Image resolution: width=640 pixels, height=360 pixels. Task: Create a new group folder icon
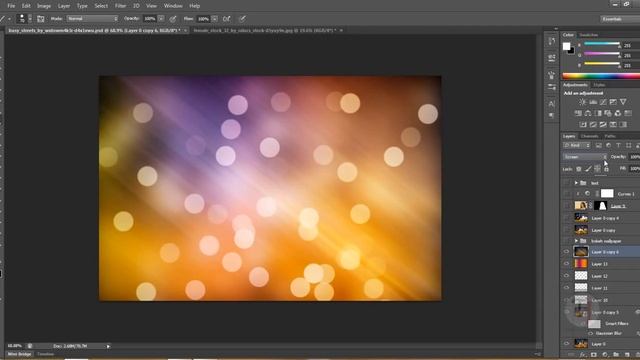pyautogui.click(x=616, y=355)
